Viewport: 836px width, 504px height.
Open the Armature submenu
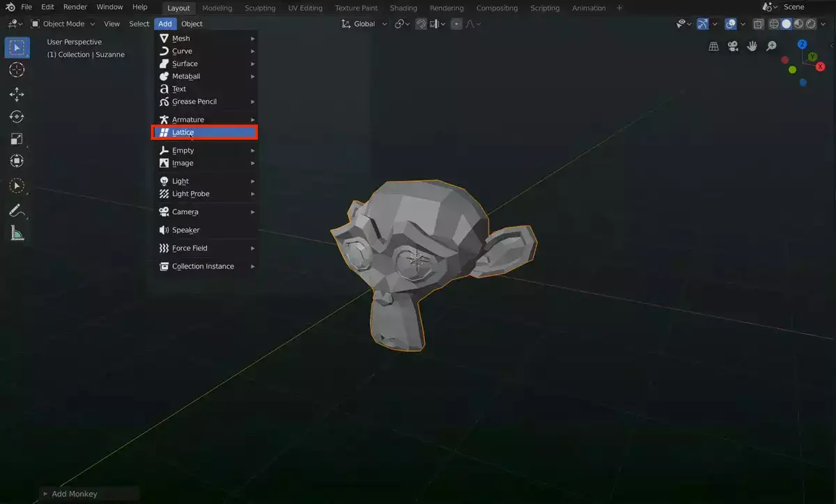pyautogui.click(x=205, y=119)
